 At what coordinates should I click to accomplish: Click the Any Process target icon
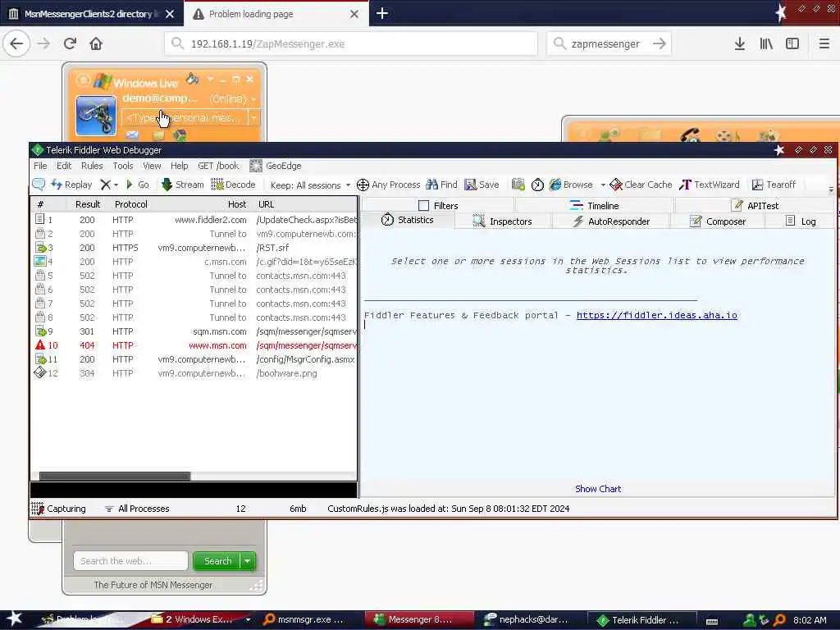(363, 185)
